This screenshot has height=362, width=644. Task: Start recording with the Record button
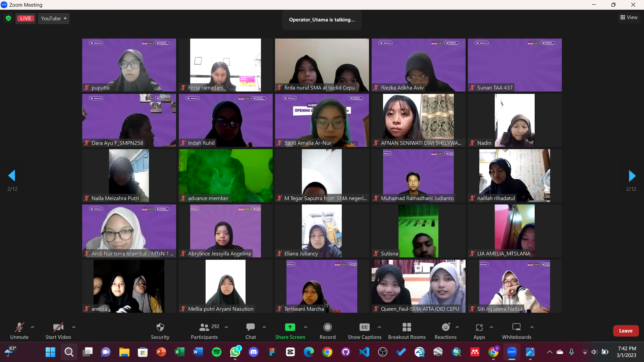327,330
